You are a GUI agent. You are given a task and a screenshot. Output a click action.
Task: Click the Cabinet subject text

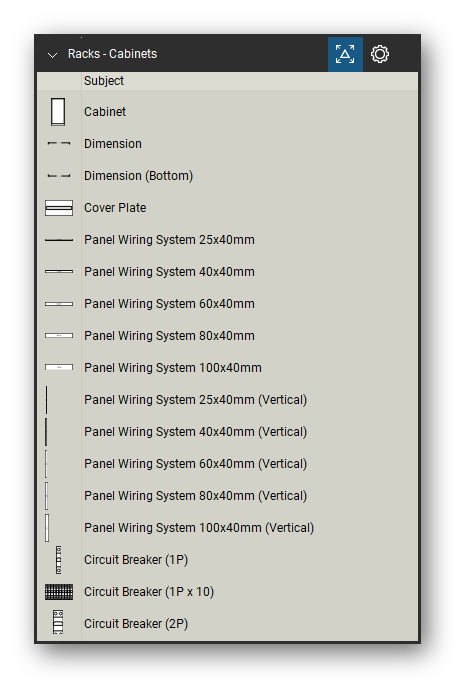105,112
